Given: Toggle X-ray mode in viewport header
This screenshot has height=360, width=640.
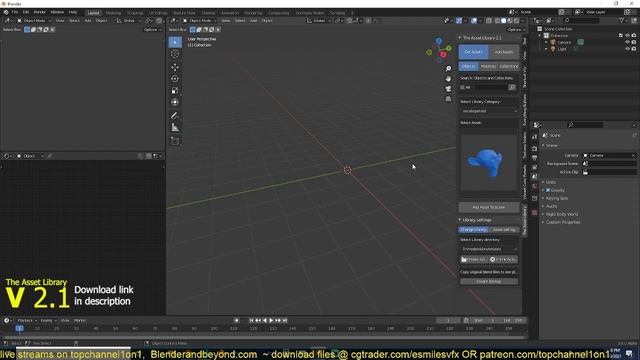Looking at the screenshot, I should click(x=489, y=20).
